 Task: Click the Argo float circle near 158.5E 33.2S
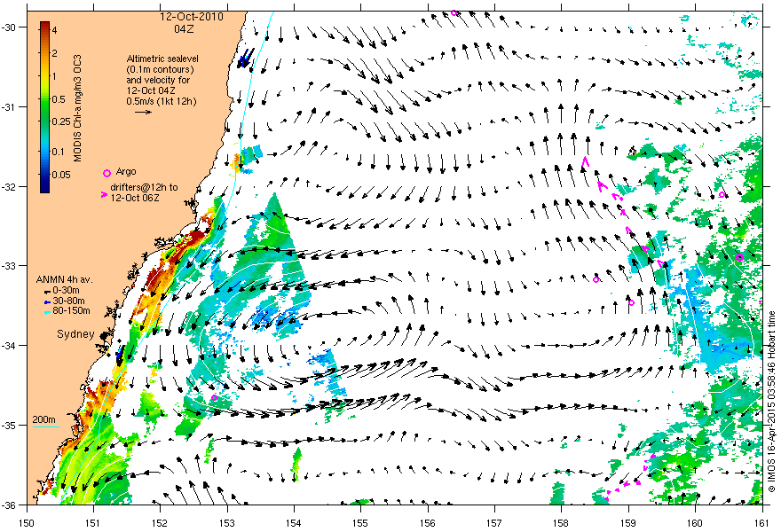click(596, 279)
